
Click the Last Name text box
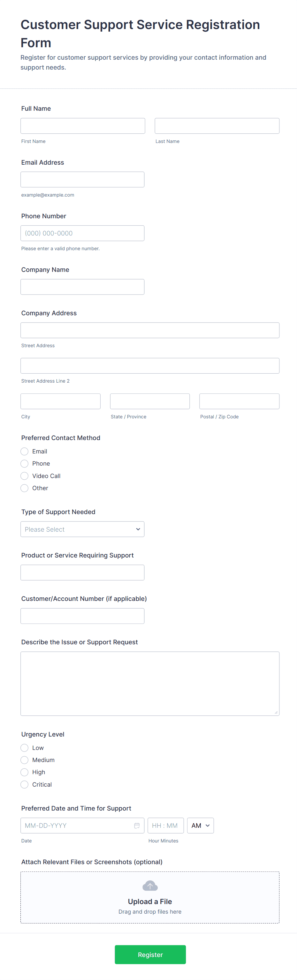217,125
